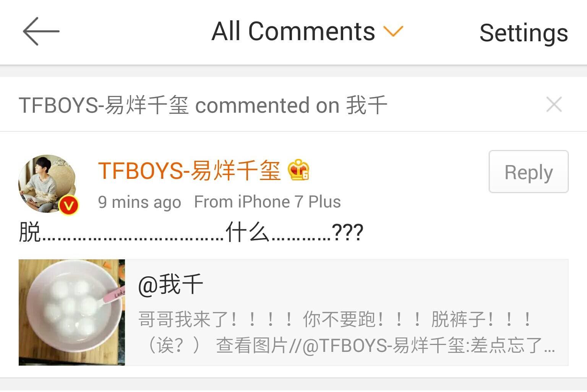
Task: Open the All Comments dropdown
Action: point(308,31)
